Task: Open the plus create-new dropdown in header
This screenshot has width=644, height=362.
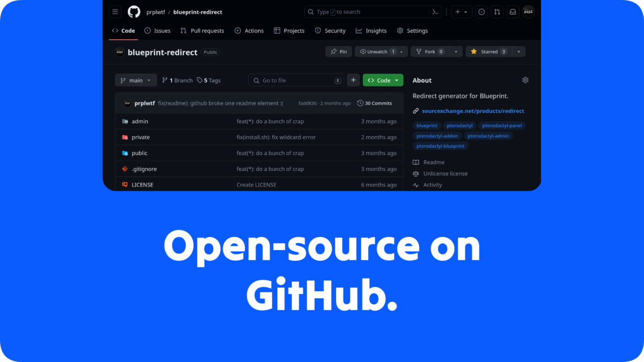Action: (462, 12)
